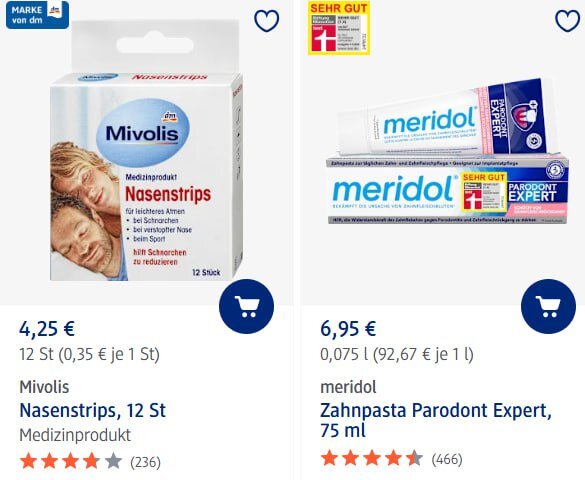
Task: Click the 'Medizinprodukt' label under Nasenstrips
Action: pyautogui.click(x=75, y=435)
